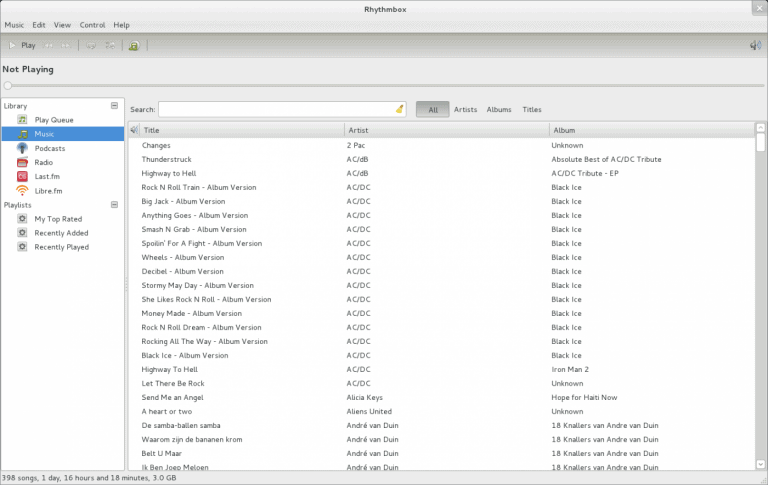Clear search with the broom icon
This screenshot has width=768, height=485.
tap(399, 109)
